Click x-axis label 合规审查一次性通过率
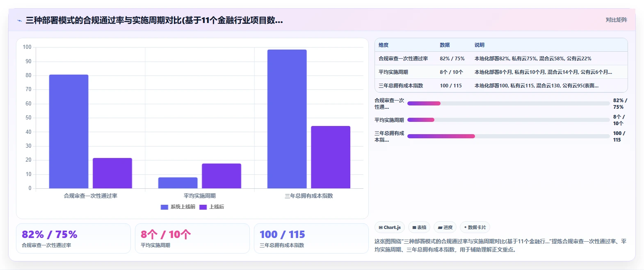This screenshot has height=270, width=644. point(91,196)
